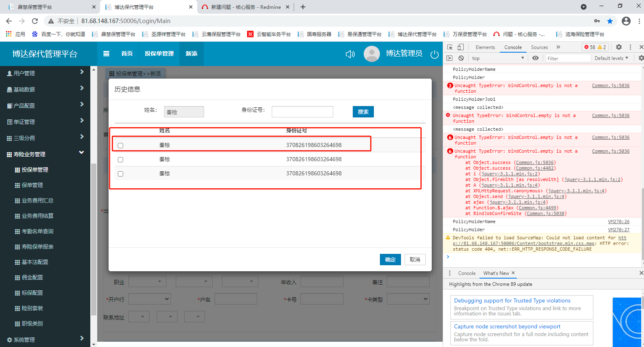Open 业务费用汇总 in the sidebar

(x=38, y=200)
